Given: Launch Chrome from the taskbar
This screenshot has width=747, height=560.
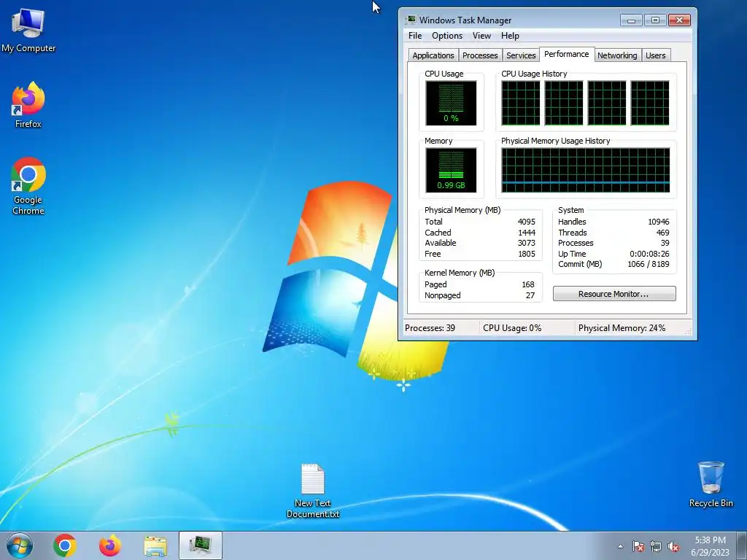Looking at the screenshot, I should tap(65, 545).
